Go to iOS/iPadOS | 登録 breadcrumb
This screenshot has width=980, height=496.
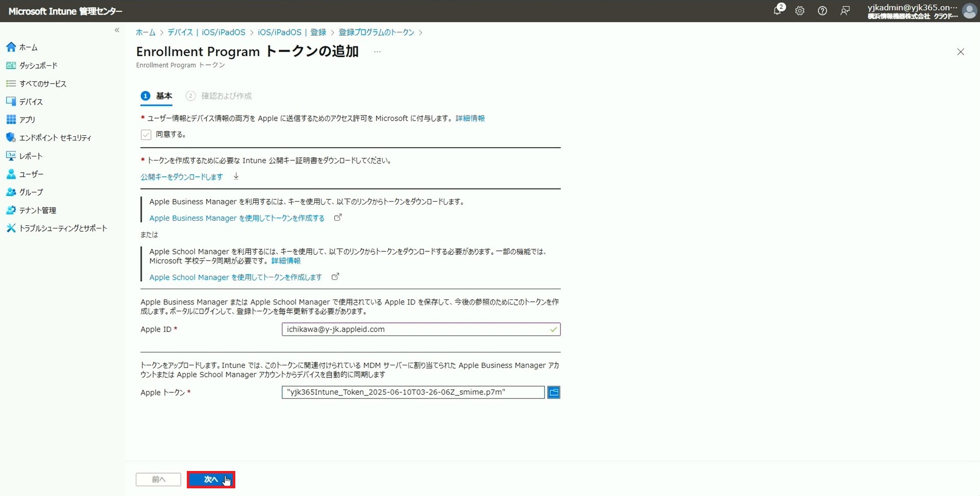tap(292, 32)
